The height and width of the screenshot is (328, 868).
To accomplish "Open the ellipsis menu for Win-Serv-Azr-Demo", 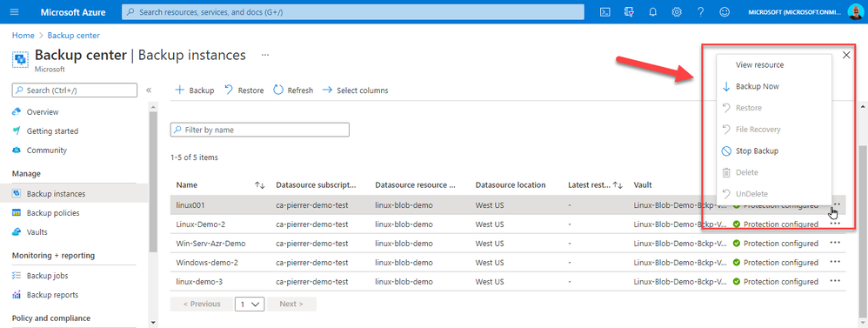I will [x=835, y=243].
